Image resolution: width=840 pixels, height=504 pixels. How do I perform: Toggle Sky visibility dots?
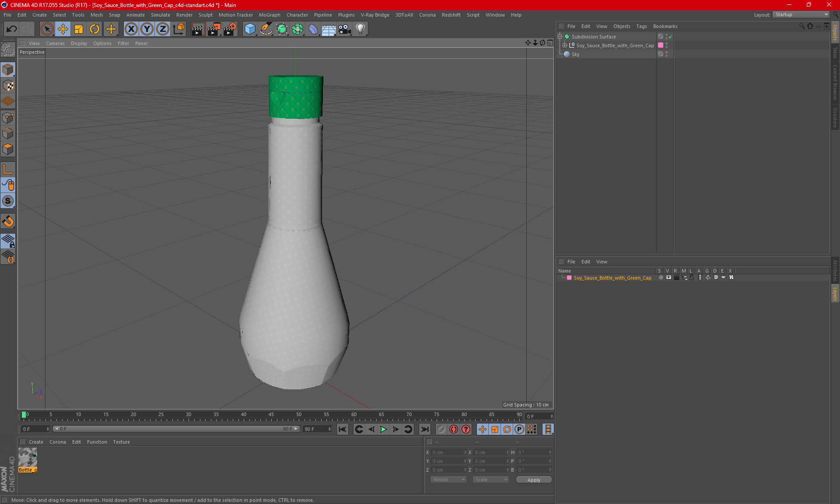[666, 54]
